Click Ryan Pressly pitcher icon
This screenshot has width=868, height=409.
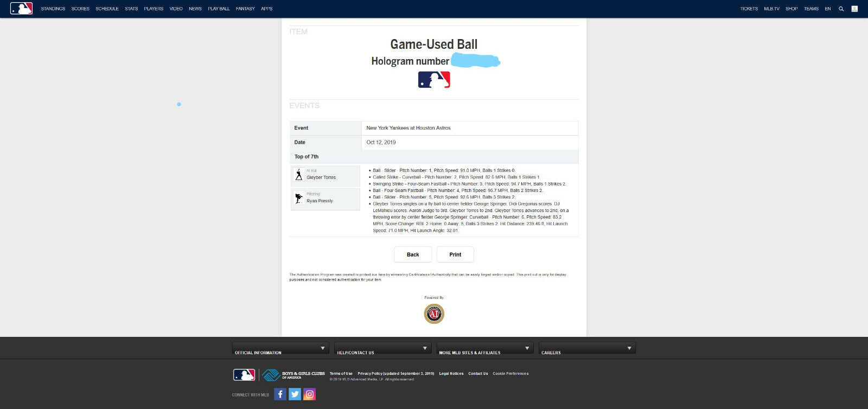[x=298, y=199]
